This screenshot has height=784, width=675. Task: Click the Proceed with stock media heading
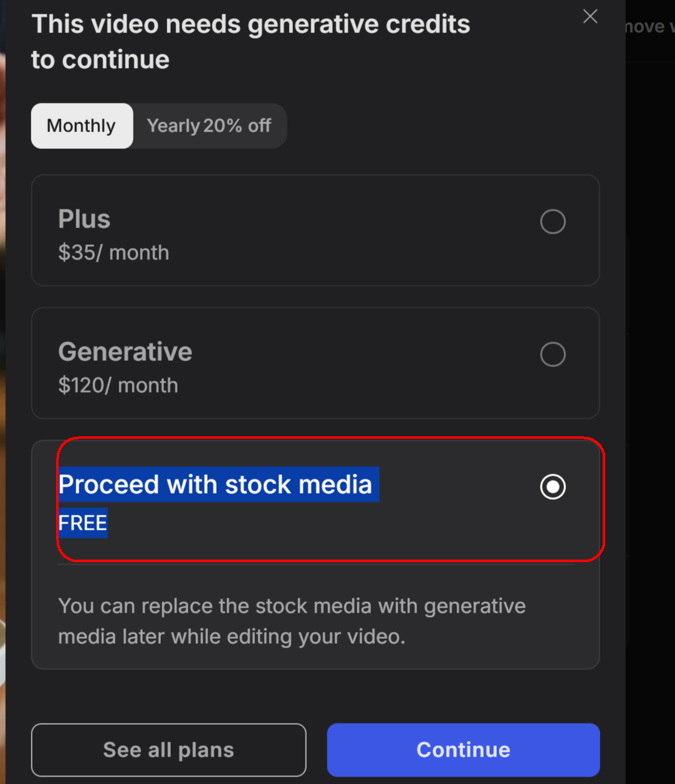coord(216,484)
